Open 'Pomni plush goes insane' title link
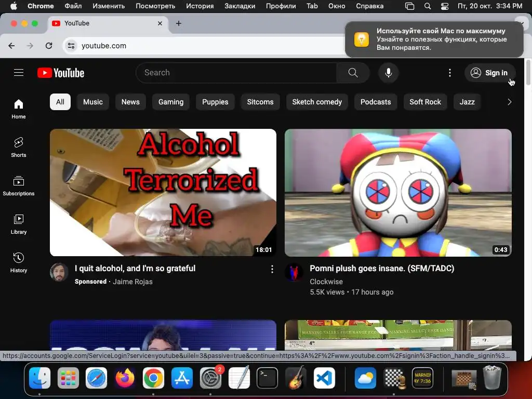The image size is (532, 399). [382, 269]
